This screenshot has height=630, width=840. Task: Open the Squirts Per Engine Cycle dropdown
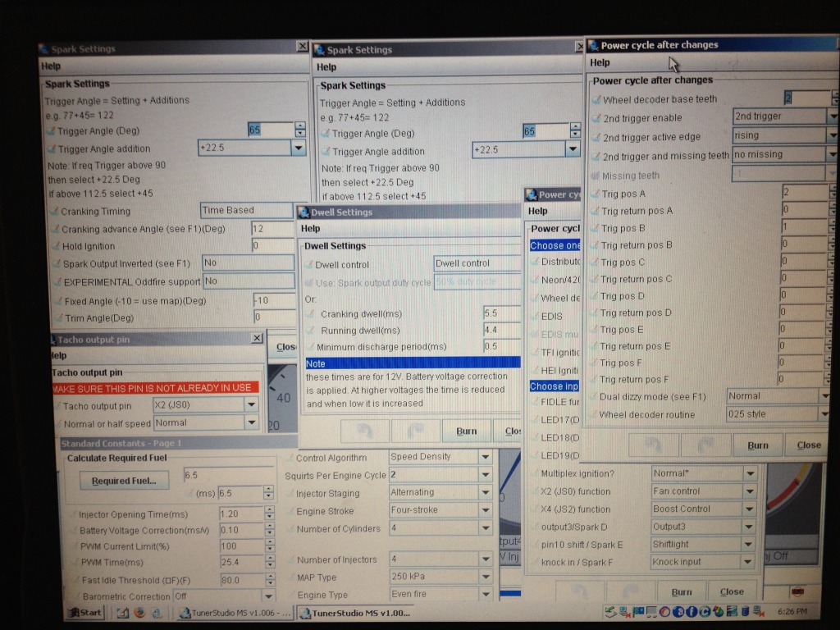pyautogui.click(x=486, y=475)
